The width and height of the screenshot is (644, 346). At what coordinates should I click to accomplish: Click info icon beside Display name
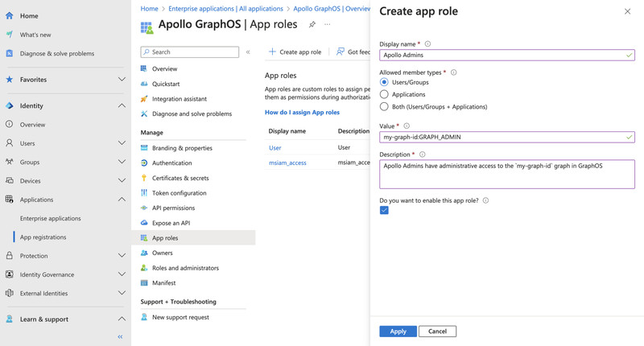click(427, 44)
